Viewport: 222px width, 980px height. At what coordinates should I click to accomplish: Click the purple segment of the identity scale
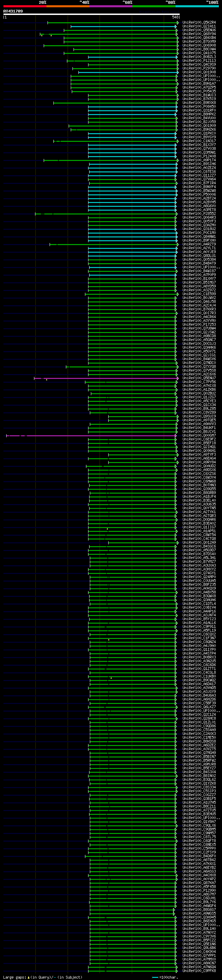(x=111, y=6)
